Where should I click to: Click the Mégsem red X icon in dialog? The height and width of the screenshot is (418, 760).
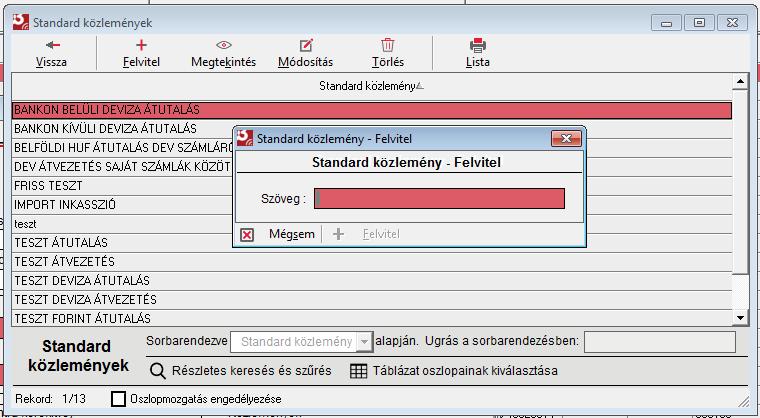click(x=247, y=235)
